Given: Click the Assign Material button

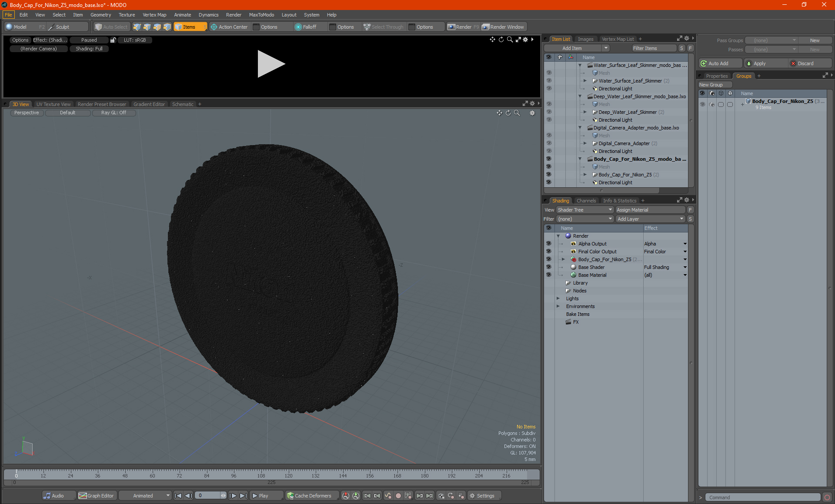Looking at the screenshot, I should pyautogui.click(x=651, y=210).
